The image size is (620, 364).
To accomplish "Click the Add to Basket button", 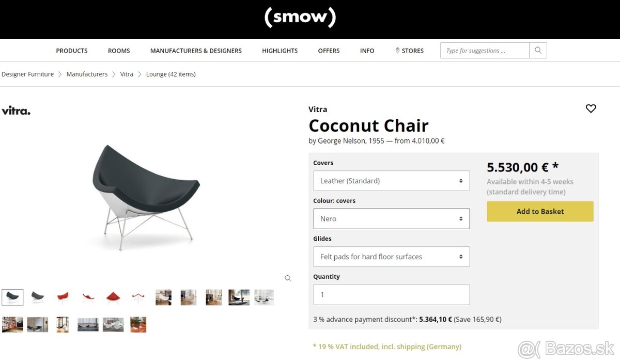I will pyautogui.click(x=539, y=211).
